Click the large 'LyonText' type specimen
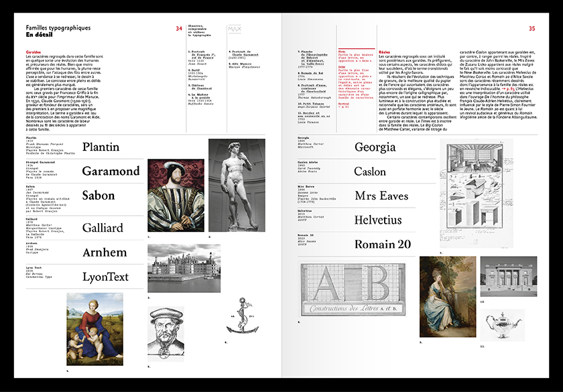This screenshot has width=563, height=392. (x=105, y=277)
